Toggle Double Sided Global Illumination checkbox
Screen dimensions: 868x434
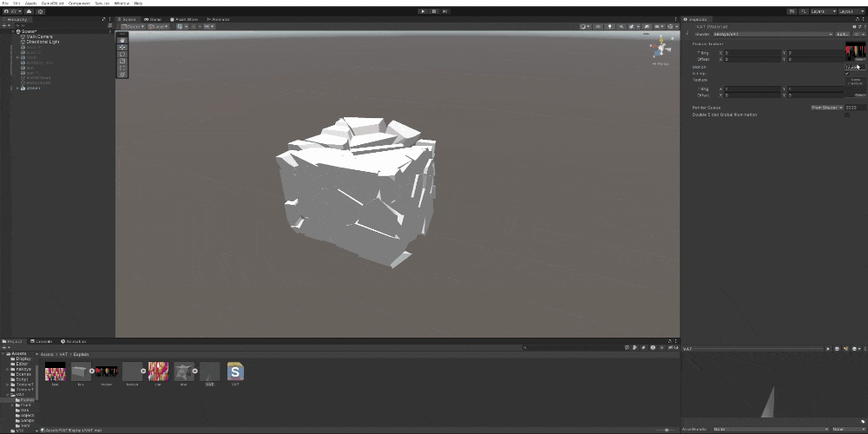click(x=847, y=115)
